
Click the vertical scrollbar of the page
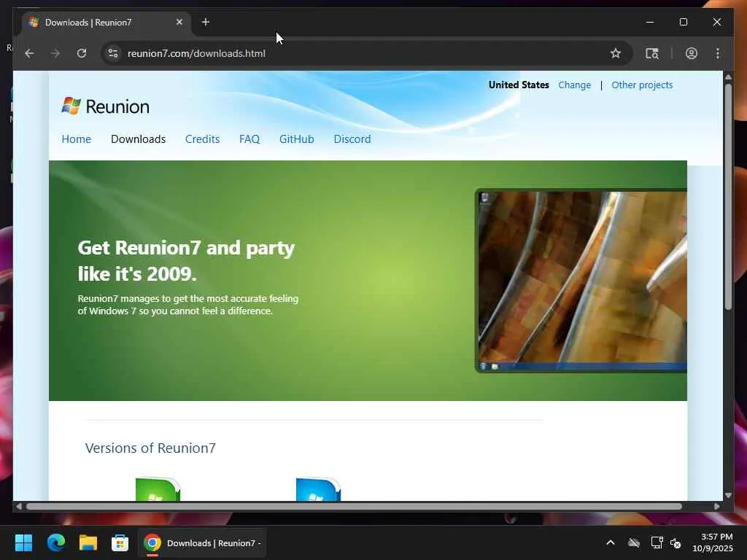(728, 197)
